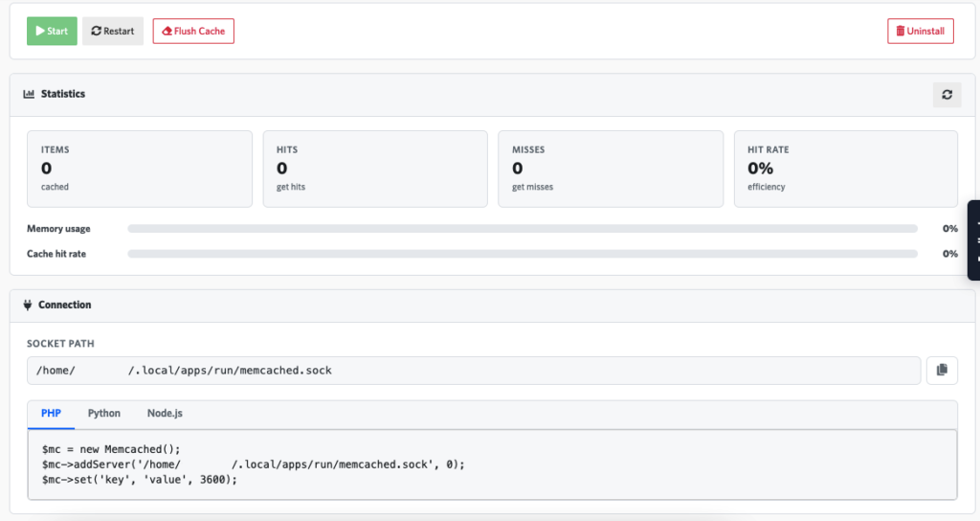Viewport: 980px width, 521px height.
Task: Click the "SOCKET PATH" label
Action: (60, 344)
